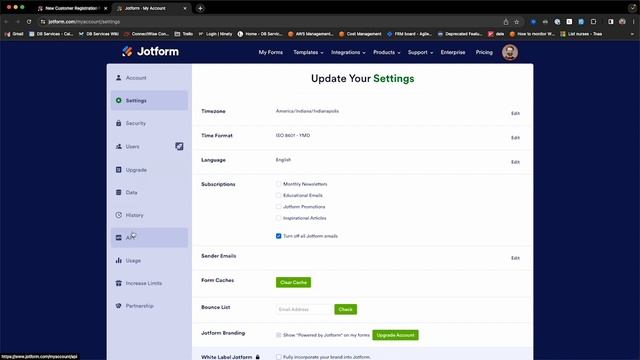Reload the page in the browser
640x360 pixels.
pyautogui.click(x=29, y=22)
